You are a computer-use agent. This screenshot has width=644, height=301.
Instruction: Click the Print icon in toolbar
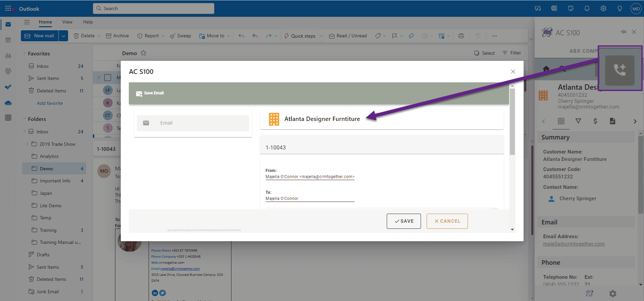pyautogui.click(x=461, y=36)
